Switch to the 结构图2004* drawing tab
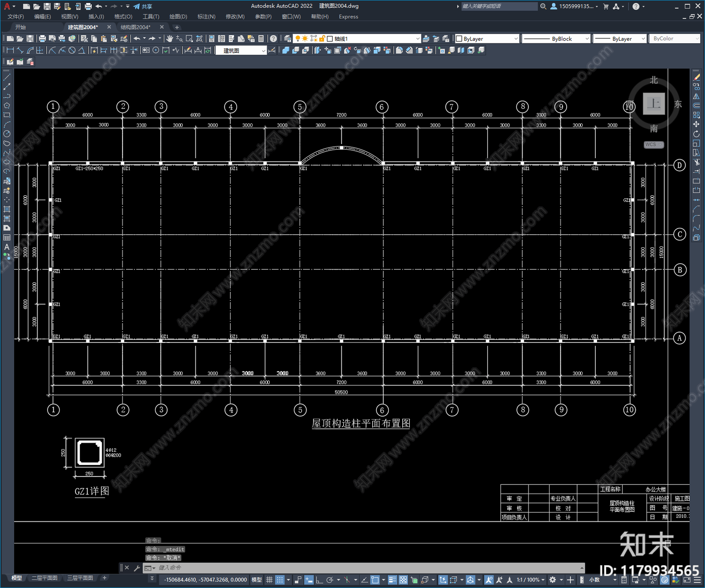Image resolution: width=705 pixels, height=588 pixels. point(136,27)
